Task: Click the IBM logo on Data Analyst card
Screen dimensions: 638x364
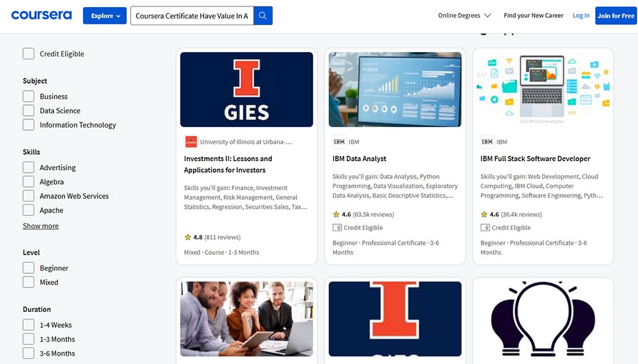Action: click(x=340, y=142)
